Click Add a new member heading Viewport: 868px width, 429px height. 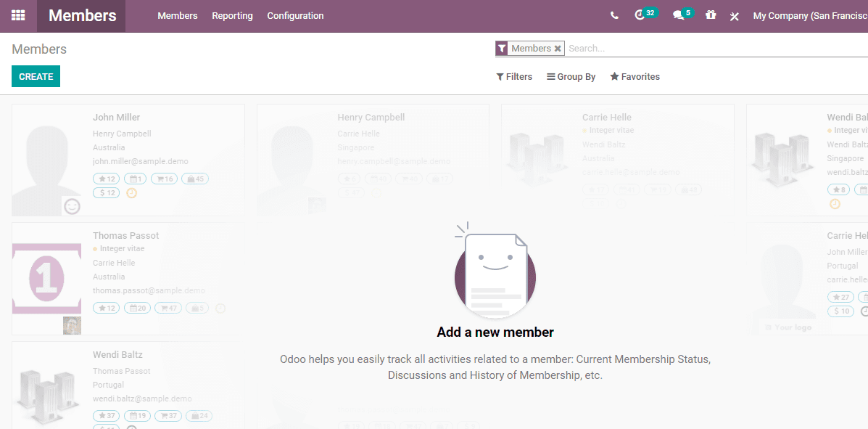click(x=495, y=332)
